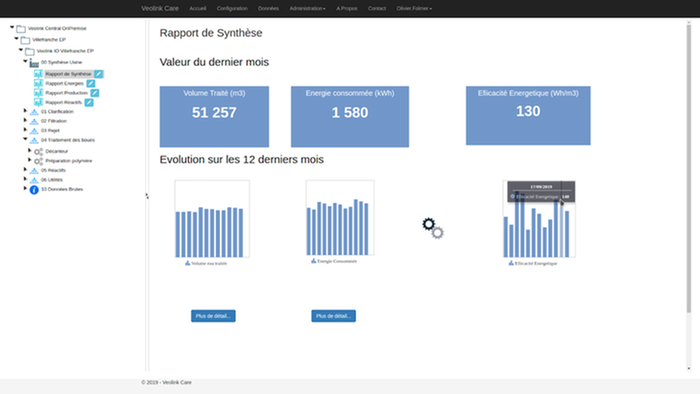The height and width of the screenshot is (394, 700).
Task: Expand the Préparation polymère node
Action: tap(30, 160)
